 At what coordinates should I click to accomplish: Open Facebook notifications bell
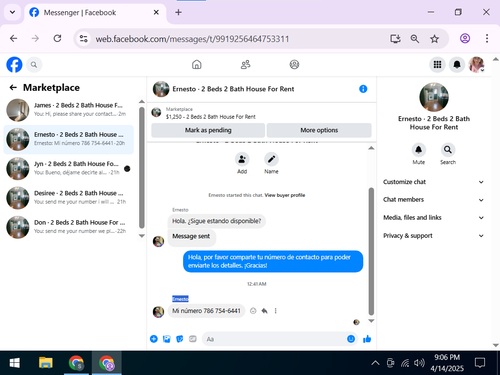[457, 64]
